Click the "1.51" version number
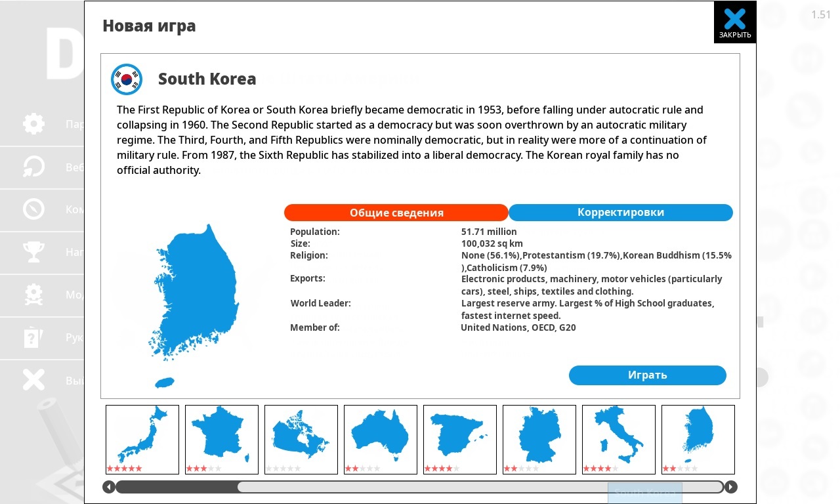The image size is (840, 504). click(x=821, y=15)
